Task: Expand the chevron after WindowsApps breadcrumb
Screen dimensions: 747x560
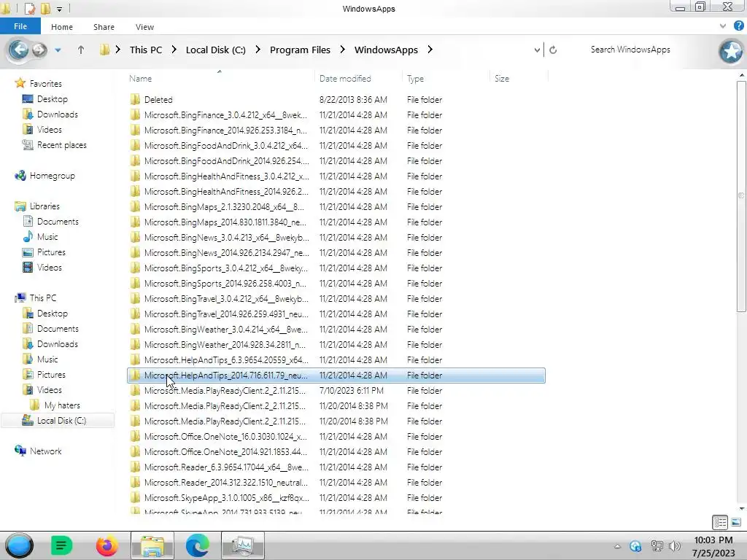Action: coord(430,50)
